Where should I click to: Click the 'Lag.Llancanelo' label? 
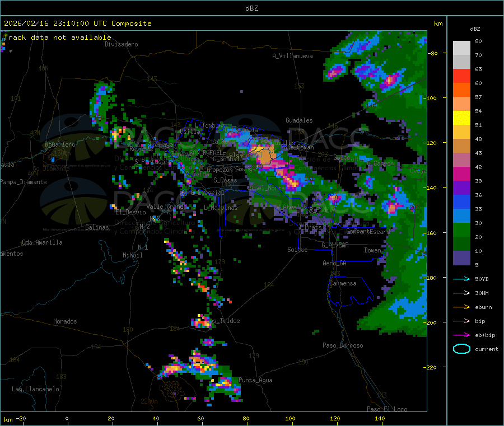click(35, 389)
